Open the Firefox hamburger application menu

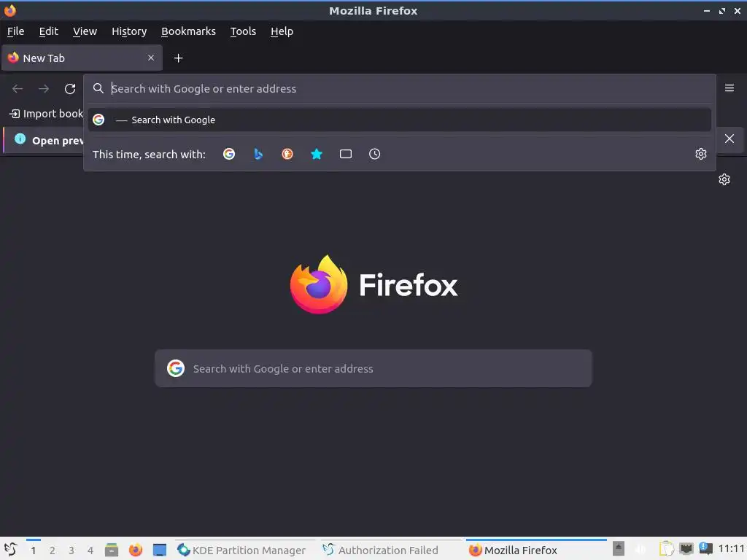pos(729,88)
